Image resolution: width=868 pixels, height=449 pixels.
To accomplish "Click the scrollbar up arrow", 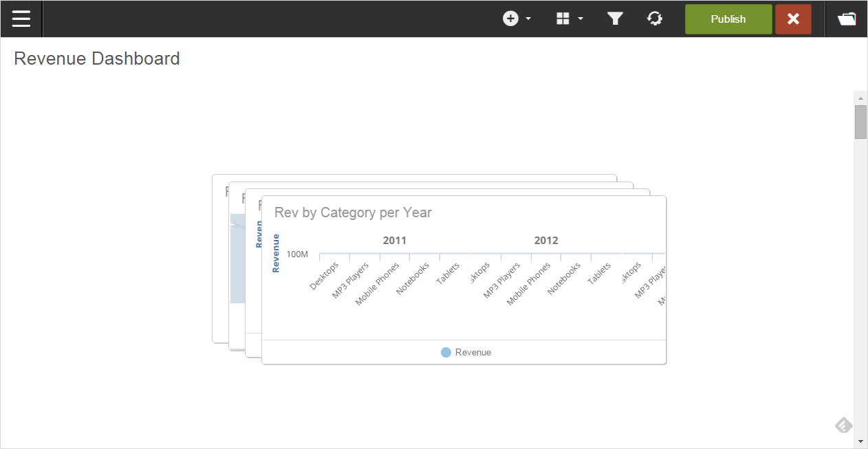I will pyautogui.click(x=860, y=98).
